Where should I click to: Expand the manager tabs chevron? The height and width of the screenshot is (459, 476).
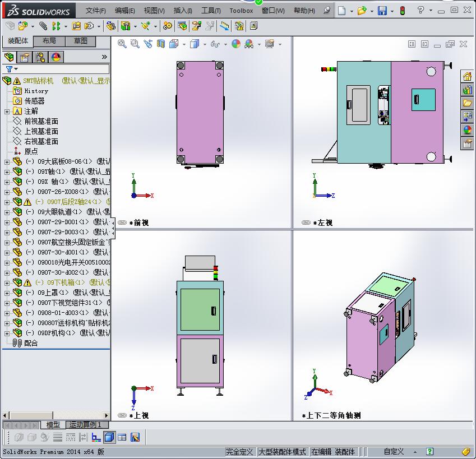coord(104,57)
